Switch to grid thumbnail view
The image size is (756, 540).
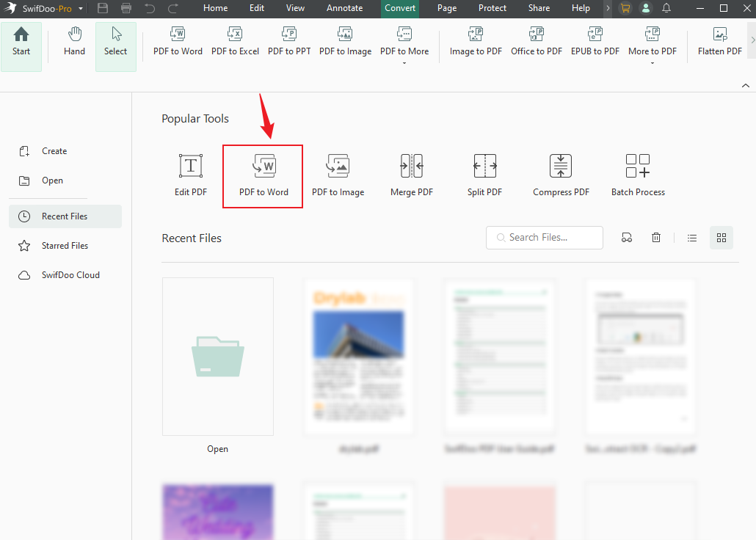click(x=722, y=238)
